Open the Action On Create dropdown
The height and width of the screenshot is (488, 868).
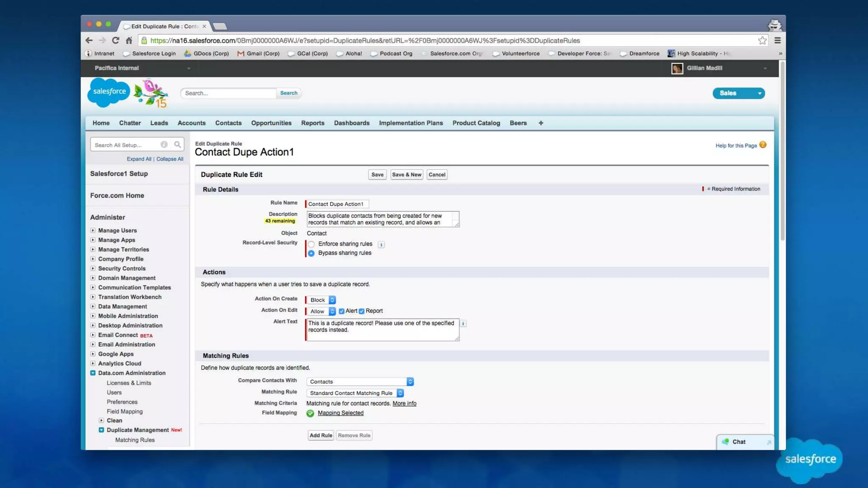pos(321,300)
